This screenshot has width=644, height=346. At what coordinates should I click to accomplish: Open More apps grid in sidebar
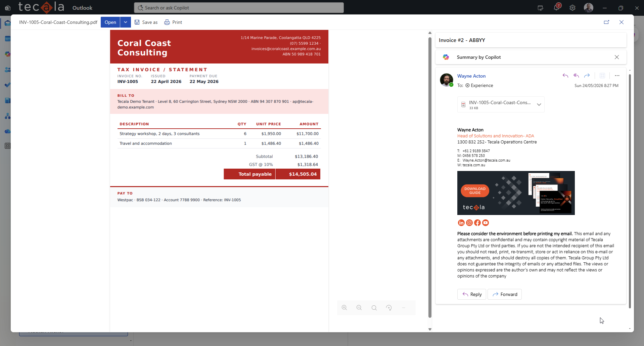[x=7, y=146]
